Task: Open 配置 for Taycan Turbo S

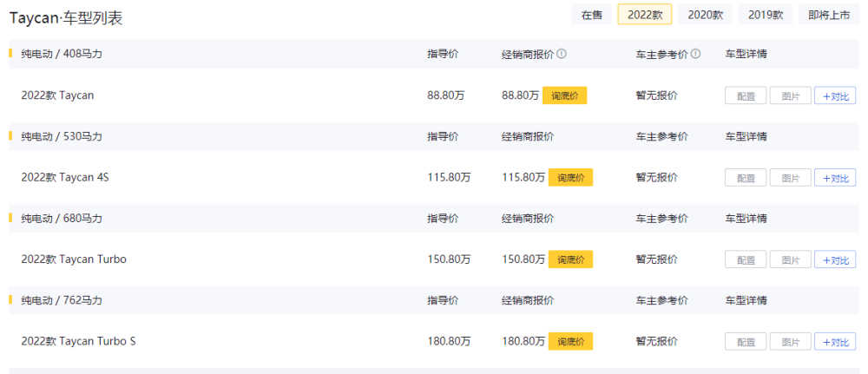Action: click(746, 341)
